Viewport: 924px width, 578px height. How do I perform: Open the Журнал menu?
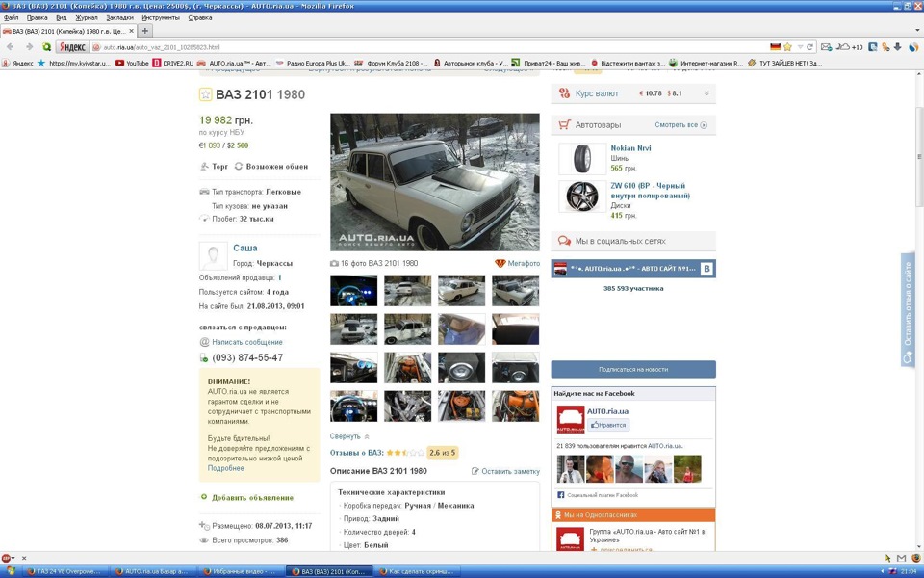(x=87, y=17)
